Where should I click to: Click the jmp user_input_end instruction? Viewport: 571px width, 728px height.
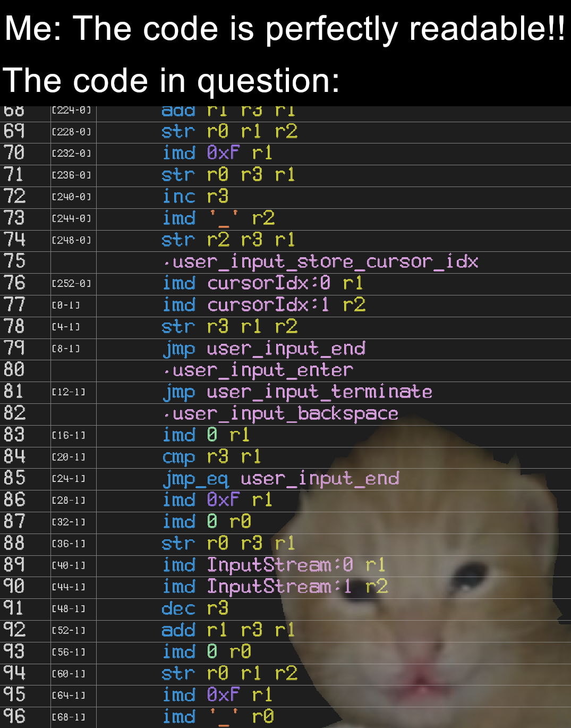pyautogui.click(x=264, y=349)
